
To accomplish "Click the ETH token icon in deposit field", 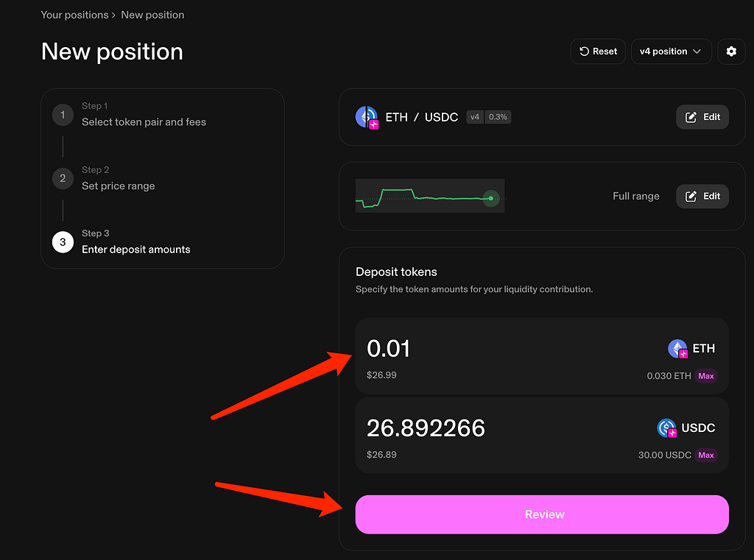I will point(678,349).
